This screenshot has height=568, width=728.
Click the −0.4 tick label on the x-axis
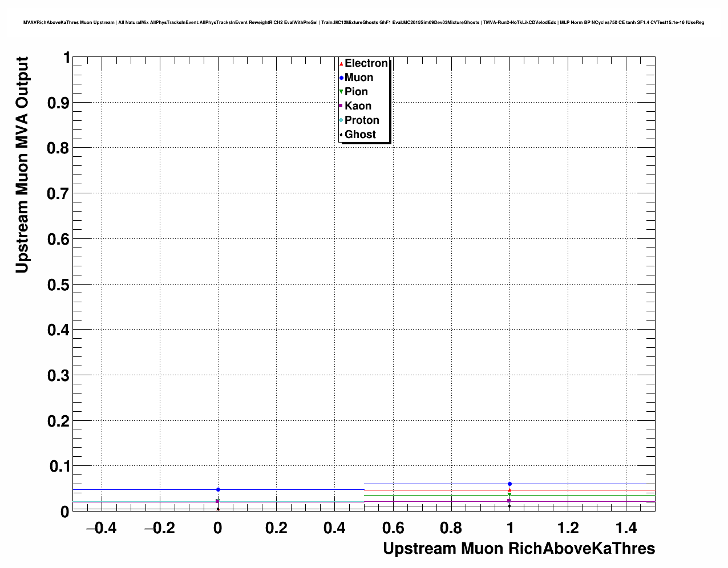[x=101, y=529]
